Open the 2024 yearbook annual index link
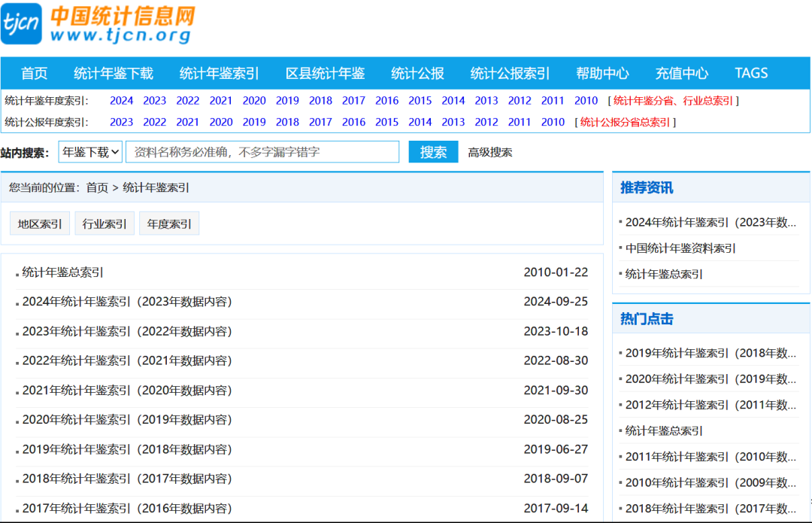This screenshot has height=523, width=812. click(121, 101)
